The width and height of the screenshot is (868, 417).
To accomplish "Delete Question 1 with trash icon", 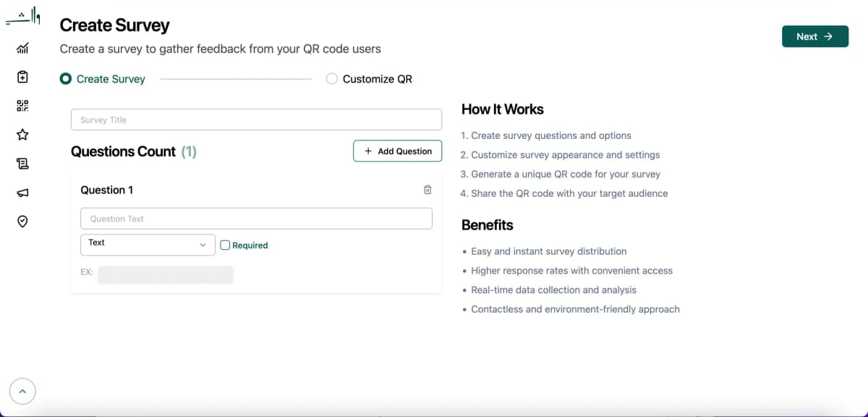I will click(x=427, y=190).
